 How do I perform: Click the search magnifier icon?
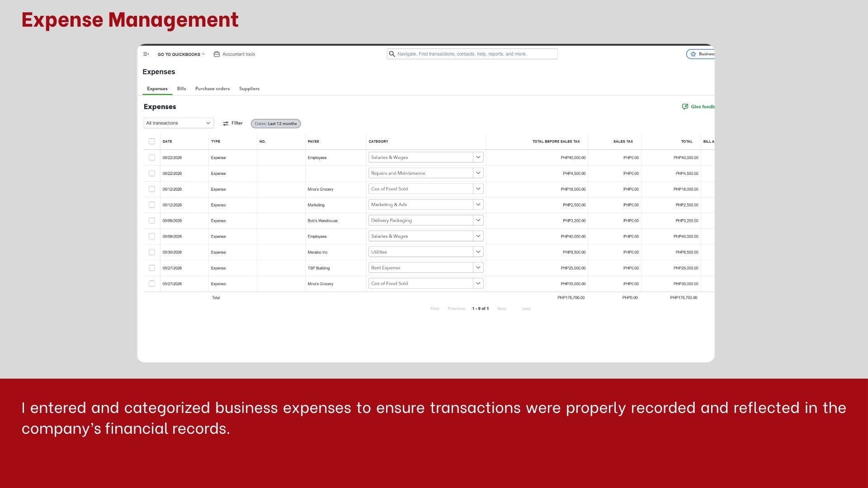tap(392, 54)
